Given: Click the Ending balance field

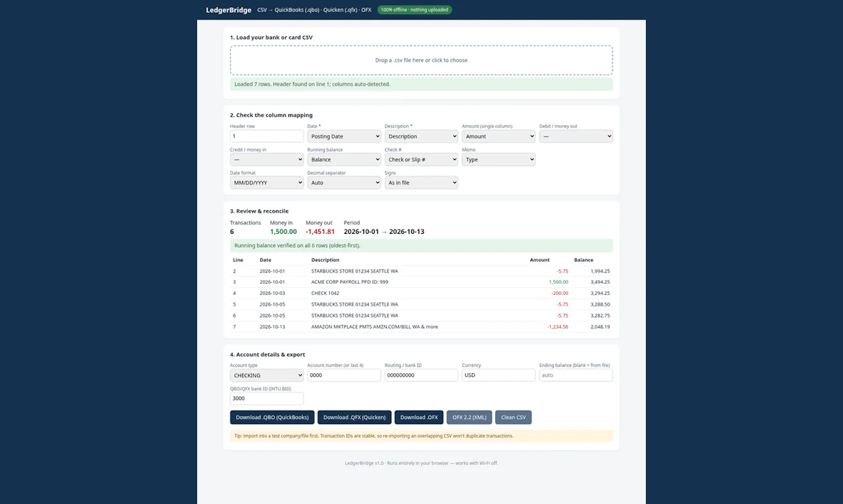Looking at the screenshot, I should 576,375.
